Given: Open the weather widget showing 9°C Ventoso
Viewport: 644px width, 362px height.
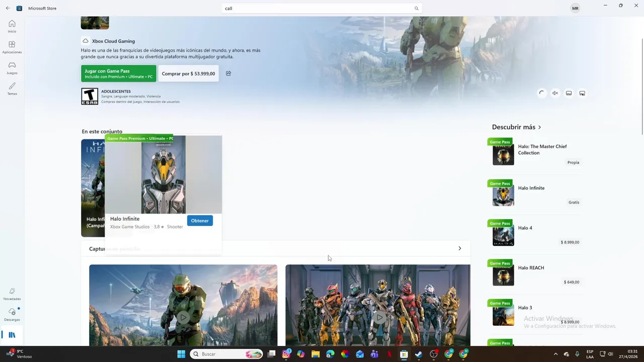Looking at the screenshot, I should tap(20, 354).
